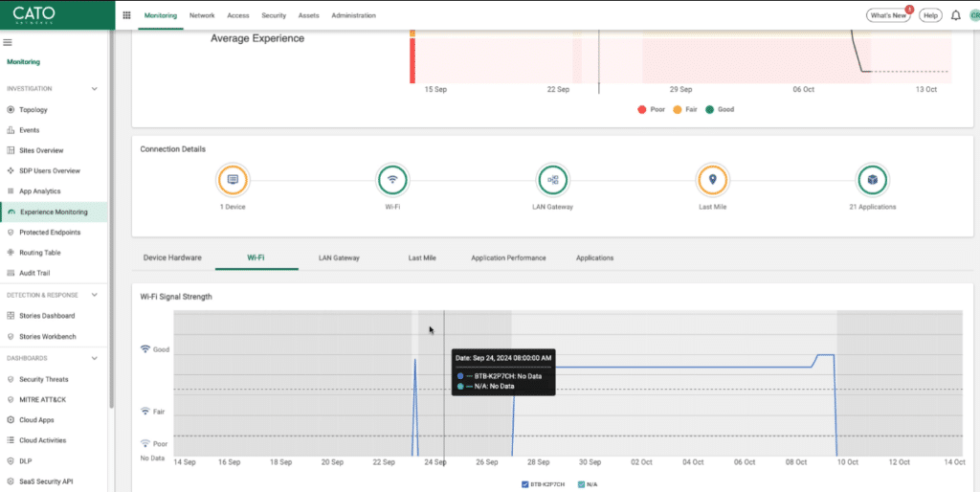980x492 pixels.
Task: Click the Wi-Fi connection circle icon
Action: (392, 179)
